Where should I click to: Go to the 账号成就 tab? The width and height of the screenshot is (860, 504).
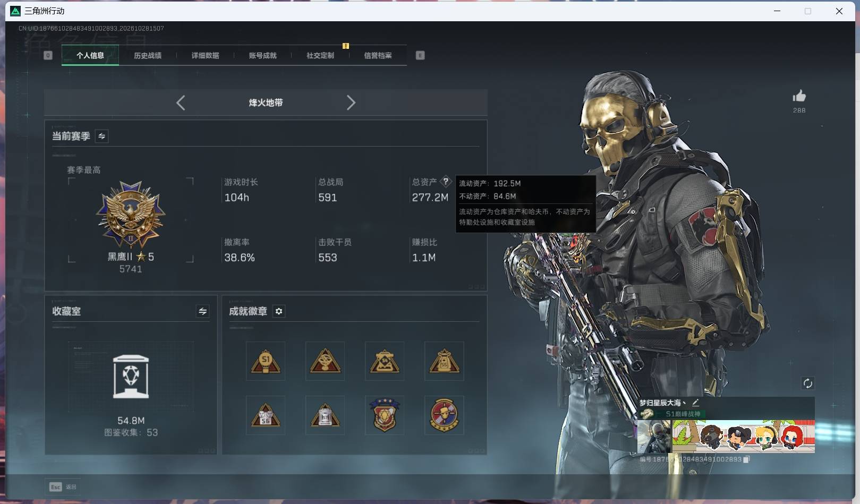point(262,55)
